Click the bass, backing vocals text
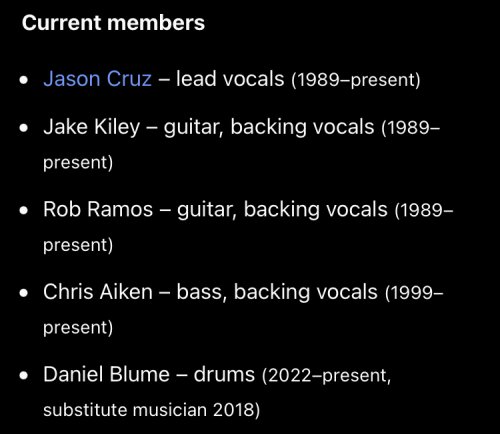Screen dimensions: 500x434 pos(277,293)
